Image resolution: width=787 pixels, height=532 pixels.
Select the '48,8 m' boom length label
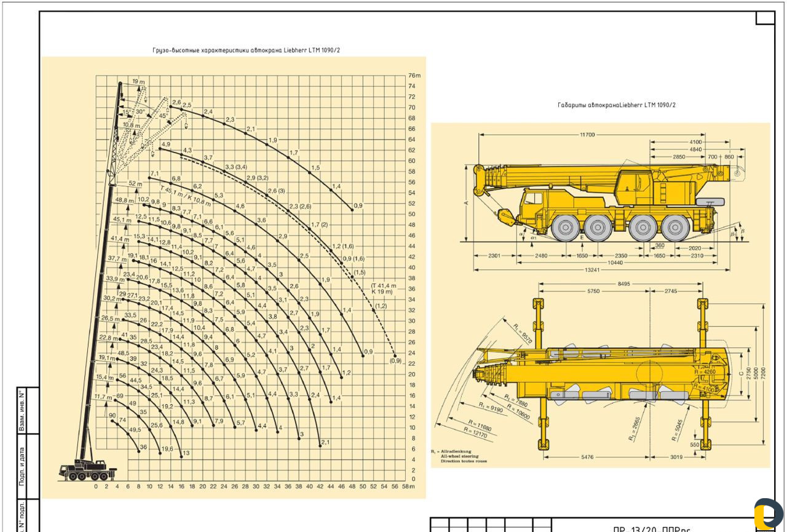point(124,200)
